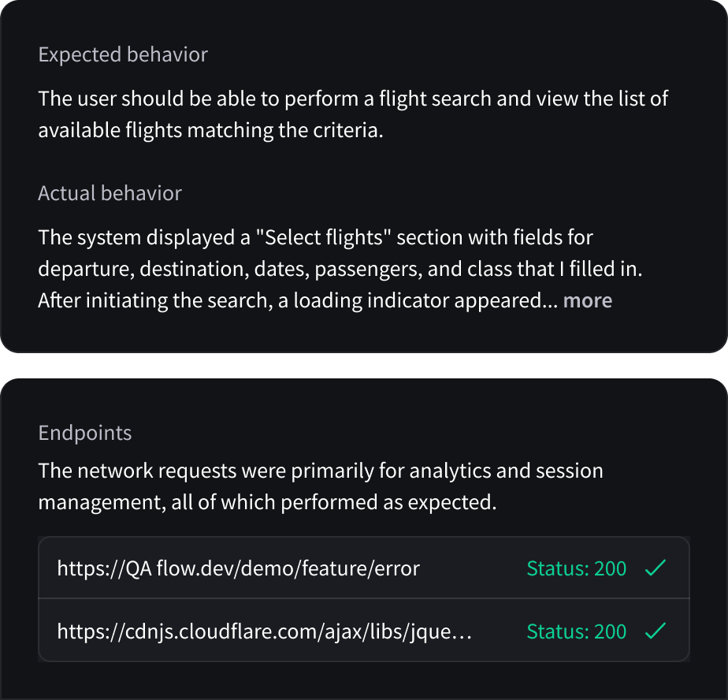Screen dimensions: 728x700
Task: Click the green Status: 200 indicator for the error endpoint
Action: point(576,568)
